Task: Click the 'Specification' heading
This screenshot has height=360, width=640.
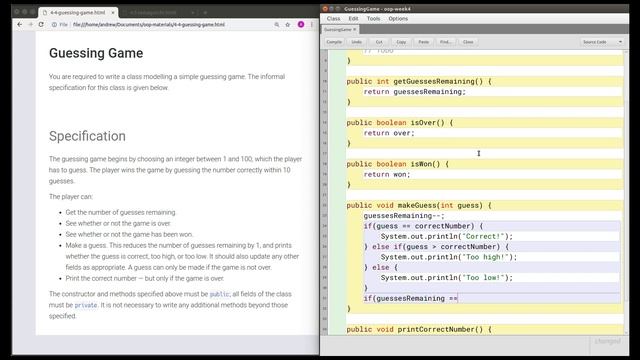Action: tap(87, 136)
